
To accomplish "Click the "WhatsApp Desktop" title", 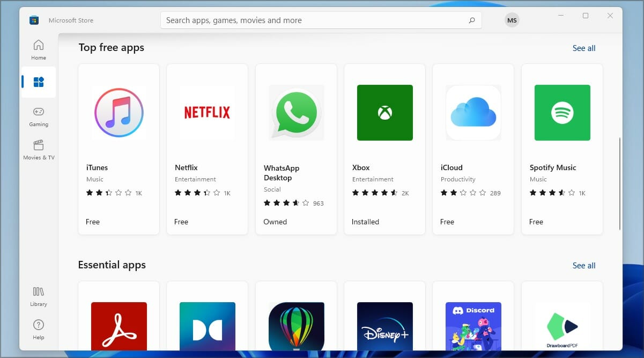I will pyautogui.click(x=282, y=173).
